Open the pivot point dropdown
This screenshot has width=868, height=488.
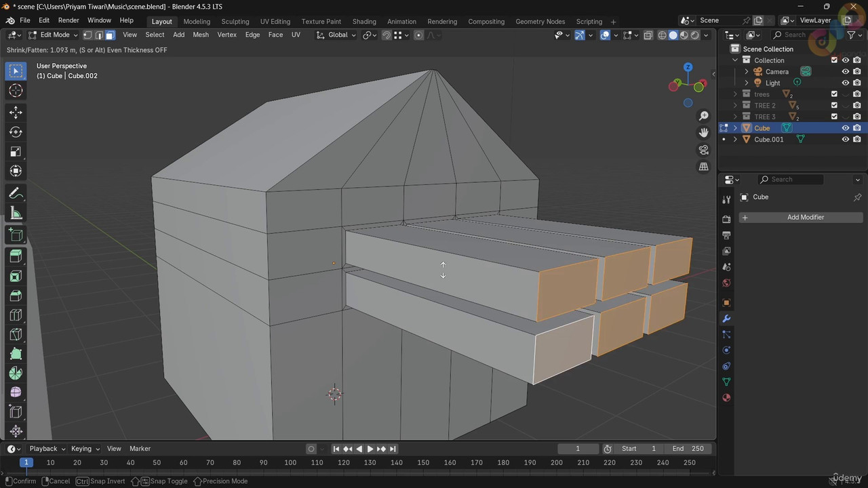tap(370, 35)
